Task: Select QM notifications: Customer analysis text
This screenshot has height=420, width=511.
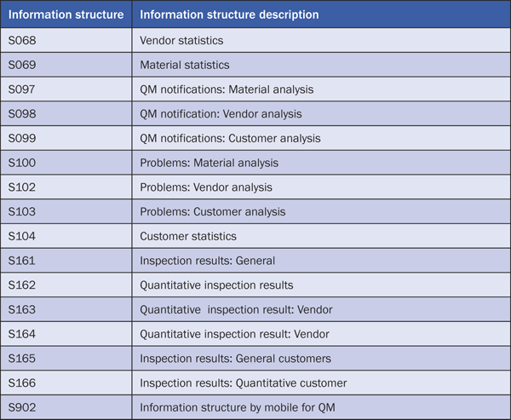Action: [230, 139]
